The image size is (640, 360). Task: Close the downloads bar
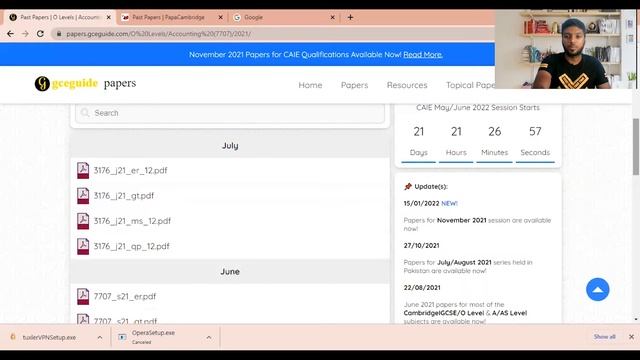click(x=631, y=337)
